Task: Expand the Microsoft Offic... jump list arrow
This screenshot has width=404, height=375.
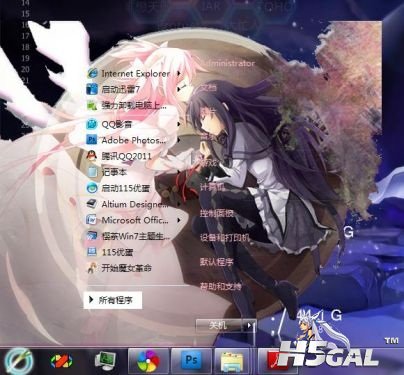Action: [179, 220]
